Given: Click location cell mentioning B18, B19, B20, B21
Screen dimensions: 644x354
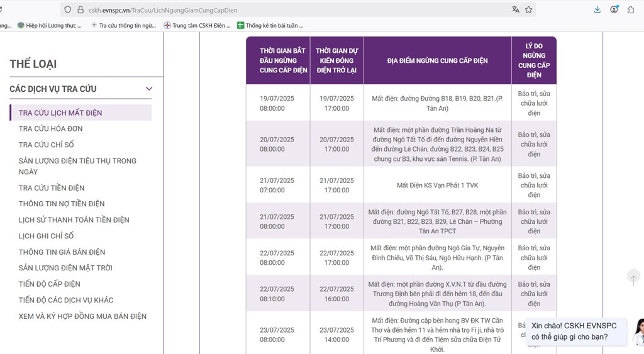Looking at the screenshot, I should click(438, 103).
